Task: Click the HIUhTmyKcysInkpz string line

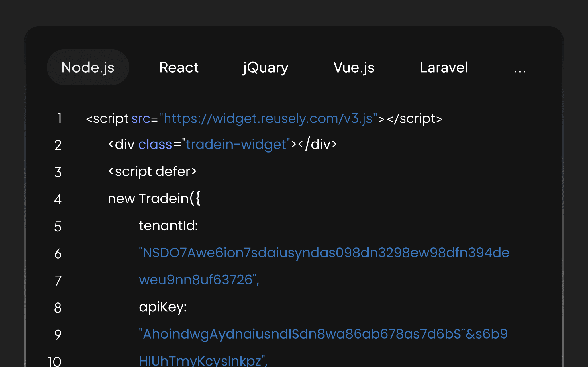Action: [203, 361]
